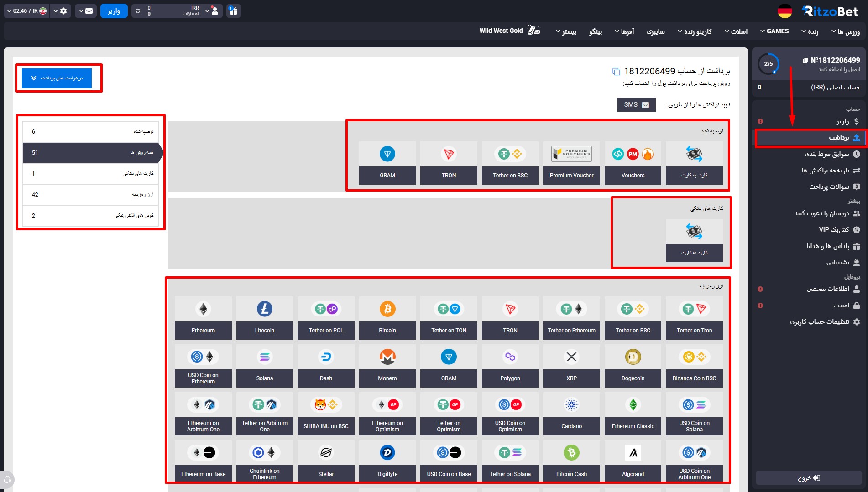868x492 pixels.
Task: Select the Ethereum withdrawal method
Action: coord(203,318)
